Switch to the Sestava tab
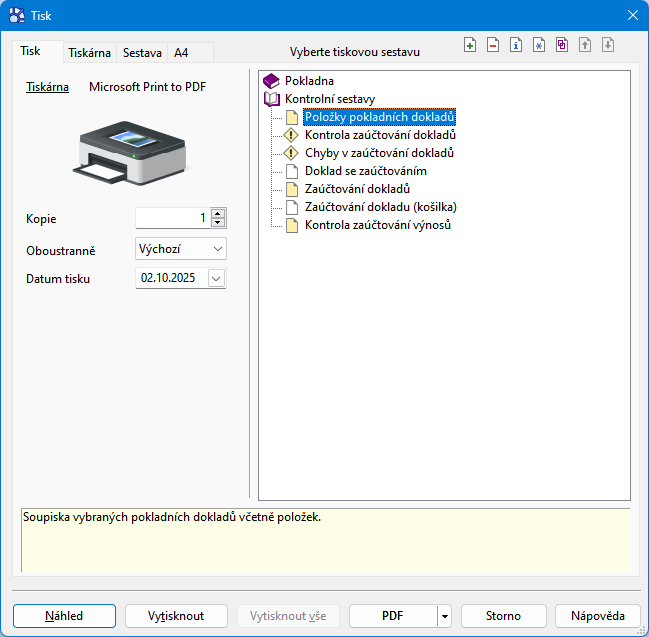This screenshot has height=637, width=649. [142, 52]
